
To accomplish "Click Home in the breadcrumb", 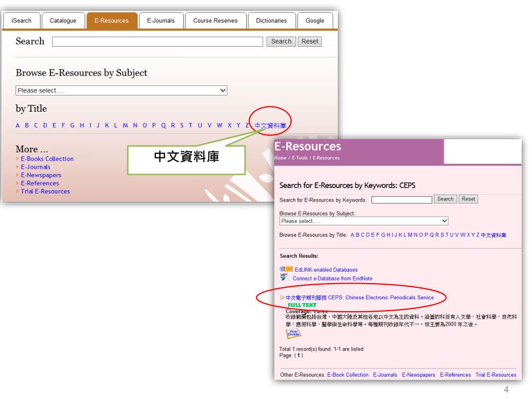I will pos(280,158).
